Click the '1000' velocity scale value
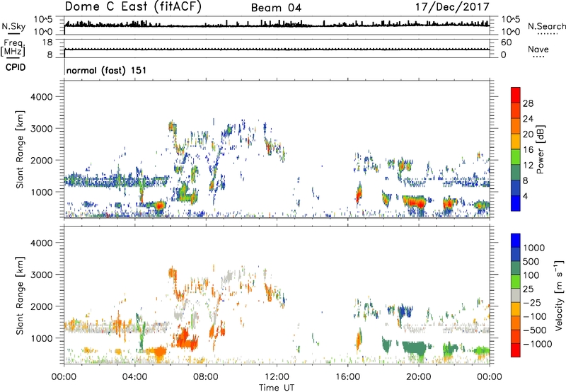 coord(534,248)
